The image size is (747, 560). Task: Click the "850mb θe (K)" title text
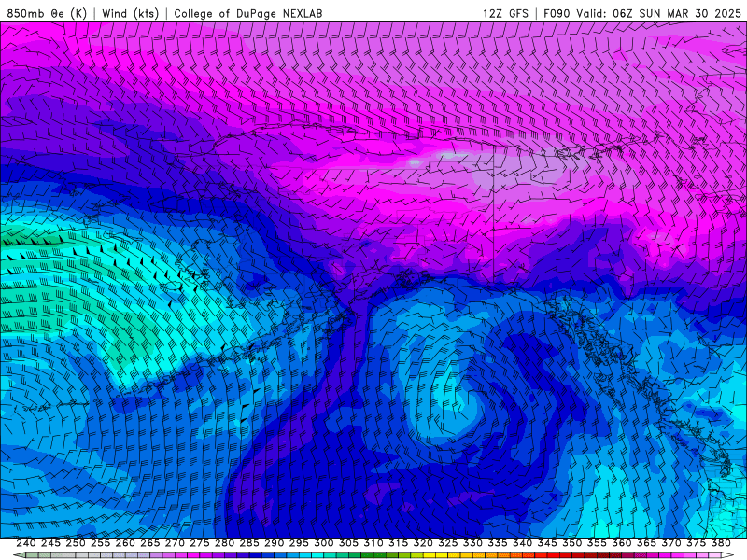[x=48, y=13]
